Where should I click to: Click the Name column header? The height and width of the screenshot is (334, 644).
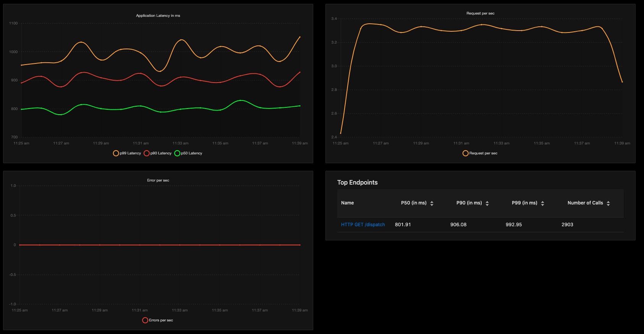pyautogui.click(x=347, y=203)
